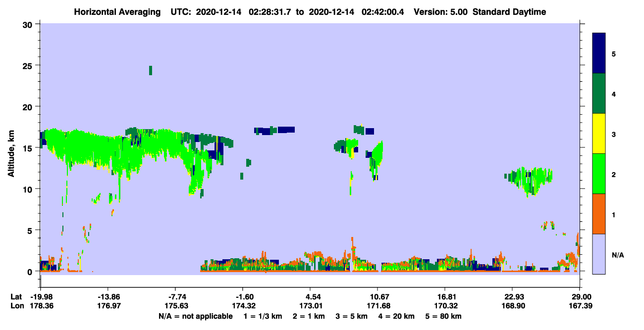Screen dimensions: 644x330
Task: Click the longitude value "176.97"
Action: coord(108,306)
